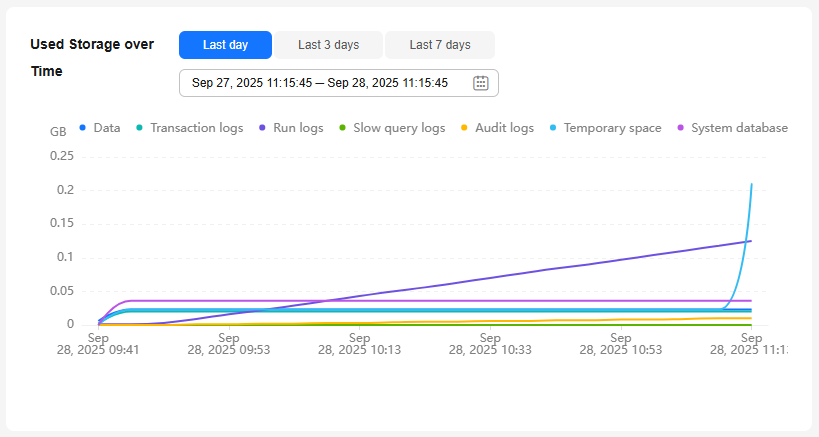The width and height of the screenshot is (819, 437).
Task: Click the date range input field
Action: coord(320,83)
